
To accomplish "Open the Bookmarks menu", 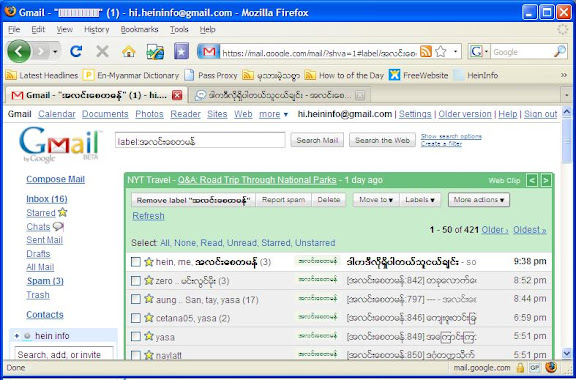I will click(x=139, y=29).
